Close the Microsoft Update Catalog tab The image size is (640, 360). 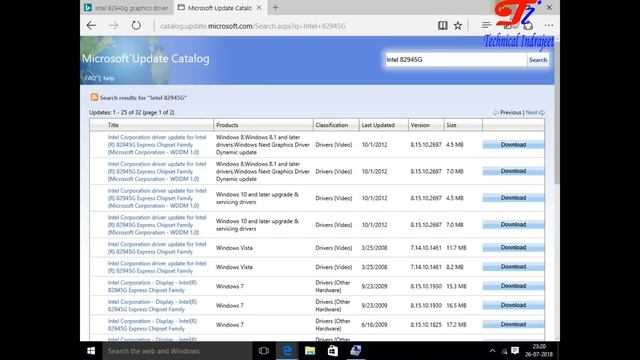259,8
